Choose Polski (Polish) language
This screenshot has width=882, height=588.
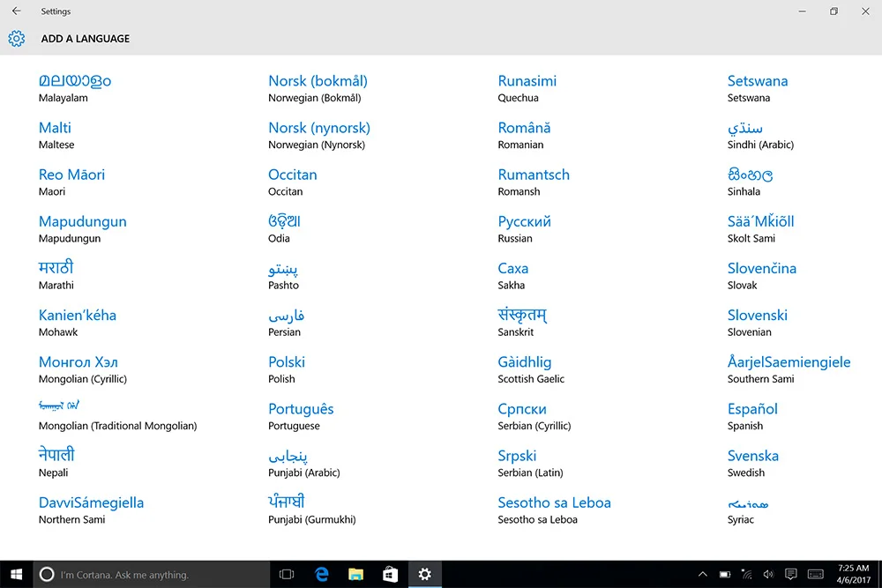pos(287,369)
